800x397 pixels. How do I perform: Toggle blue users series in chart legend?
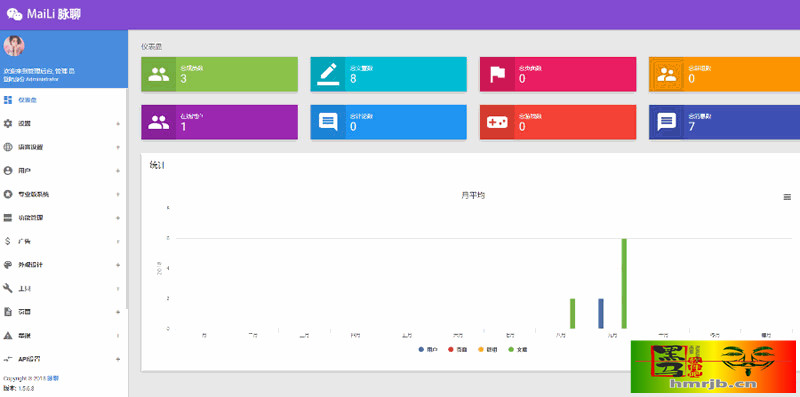click(x=428, y=350)
